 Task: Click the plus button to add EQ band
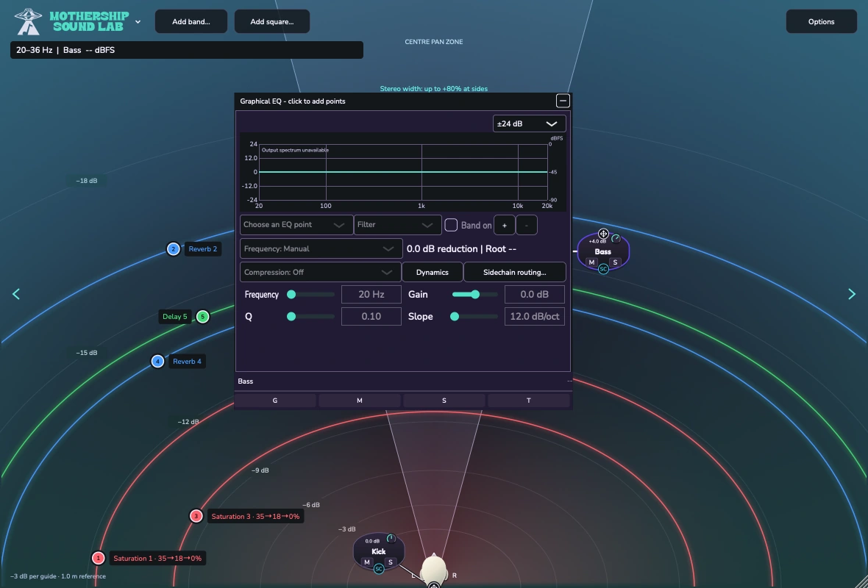(x=505, y=225)
